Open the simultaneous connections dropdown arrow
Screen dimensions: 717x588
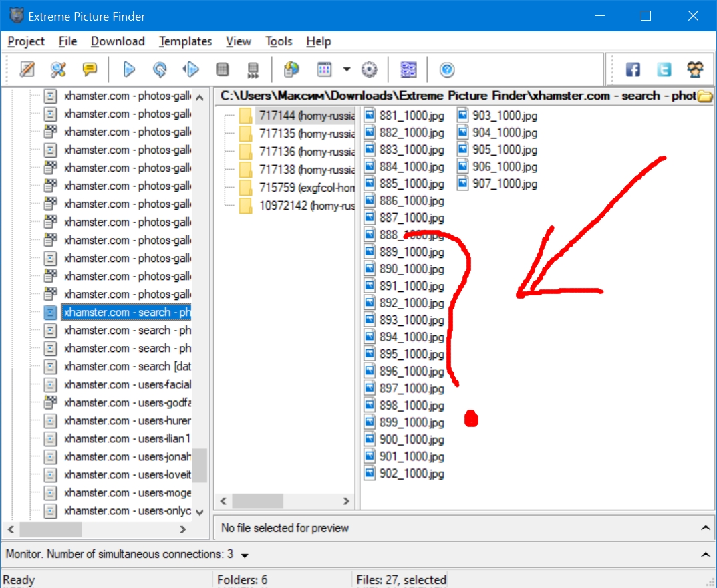coord(245,555)
